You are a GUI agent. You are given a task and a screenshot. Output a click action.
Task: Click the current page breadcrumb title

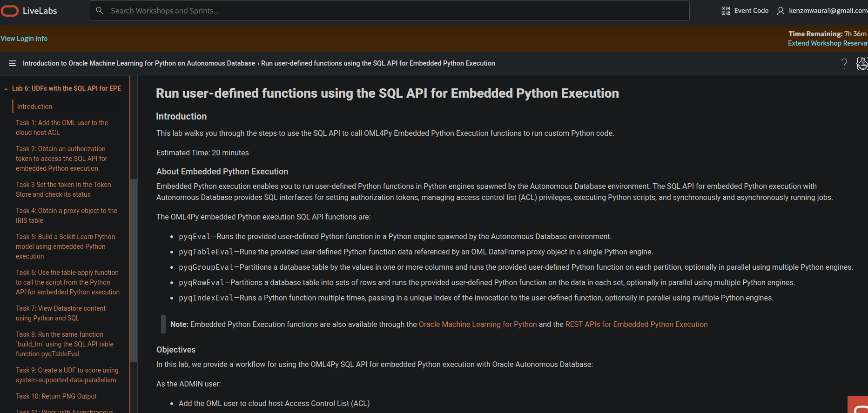[378, 63]
